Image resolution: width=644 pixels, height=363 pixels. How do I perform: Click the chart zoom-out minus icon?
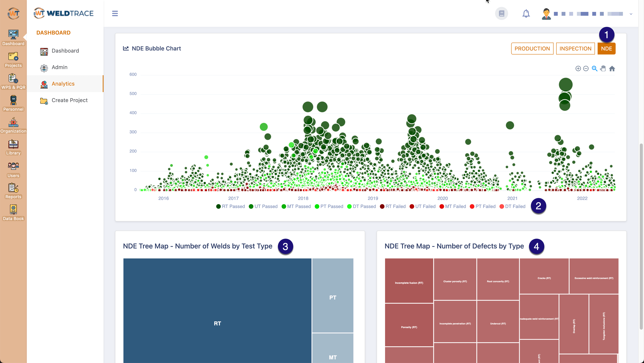[x=586, y=68]
